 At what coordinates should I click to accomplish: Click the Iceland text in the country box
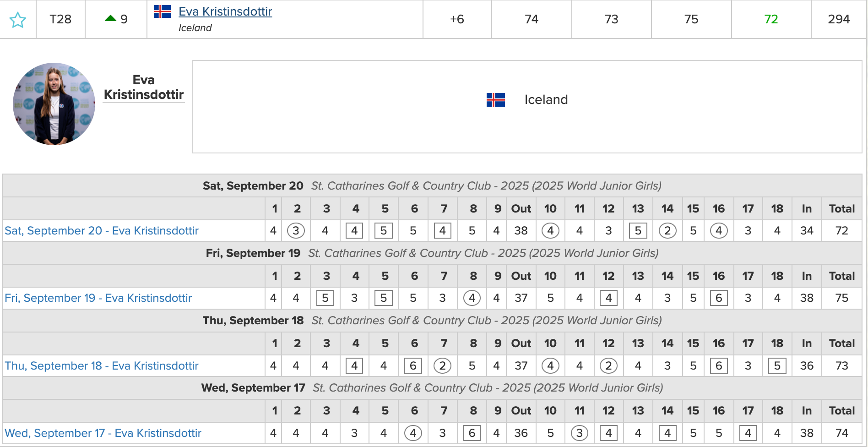point(546,100)
